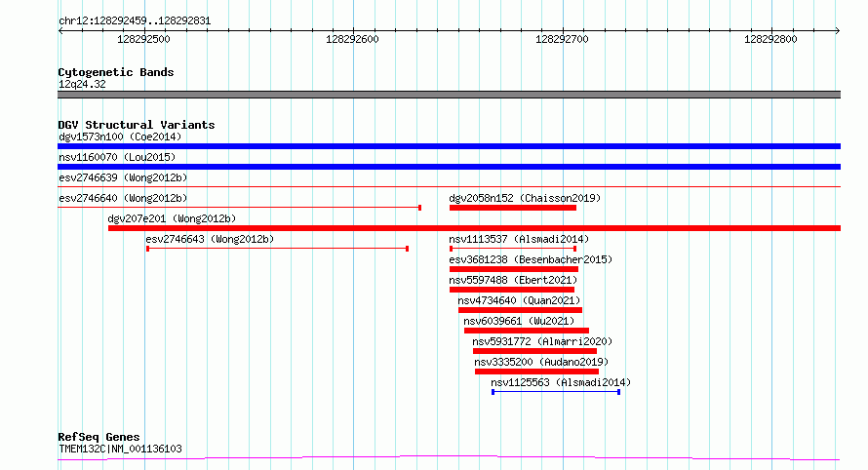
Task: Open the nsv3335200 (Audano2019) label
Action: (541, 362)
